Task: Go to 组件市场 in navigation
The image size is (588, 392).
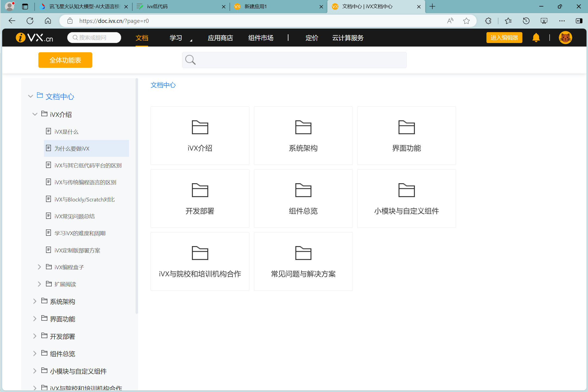Action: (261, 38)
